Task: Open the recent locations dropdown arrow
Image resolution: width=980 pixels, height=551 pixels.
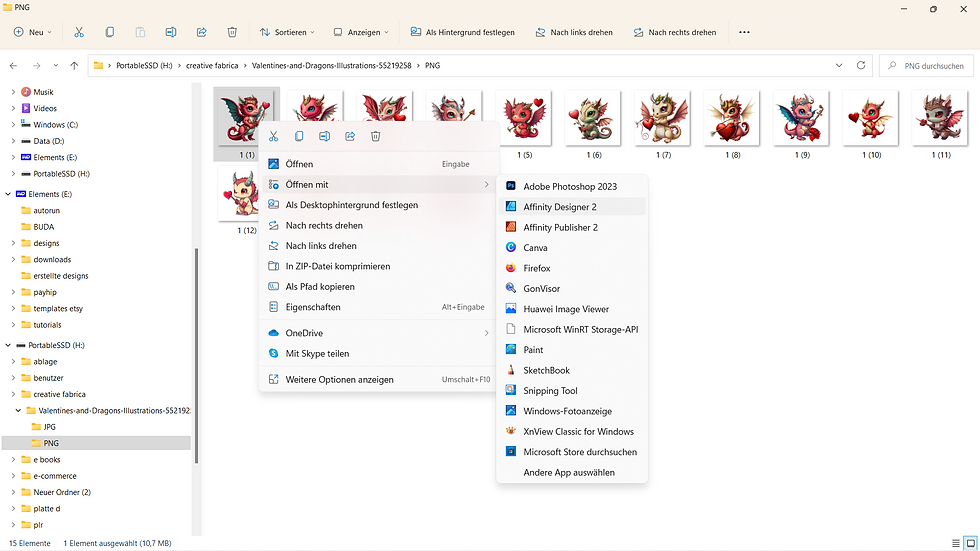Action: point(56,65)
